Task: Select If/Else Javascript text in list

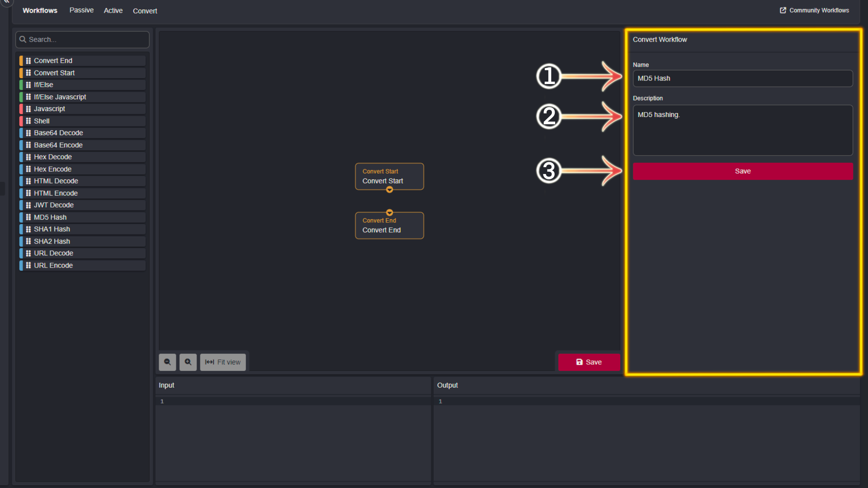Action: pos(60,97)
